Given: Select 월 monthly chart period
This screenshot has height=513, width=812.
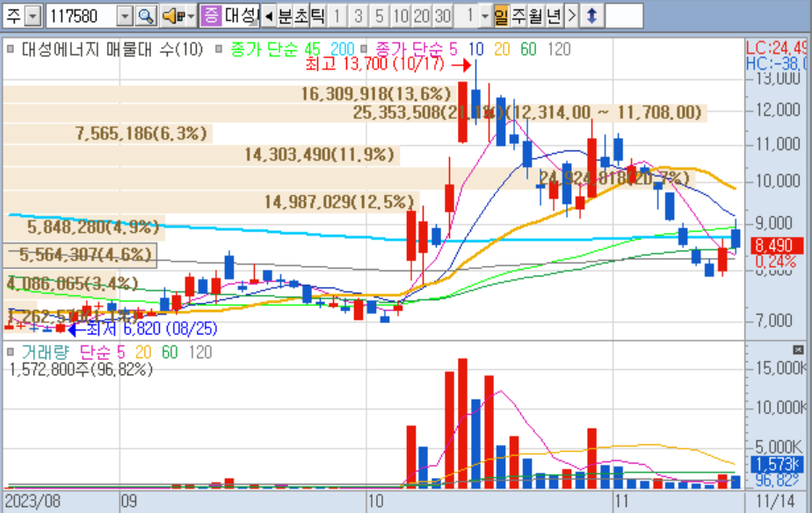Looking at the screenshot, I should coord(536,17).
